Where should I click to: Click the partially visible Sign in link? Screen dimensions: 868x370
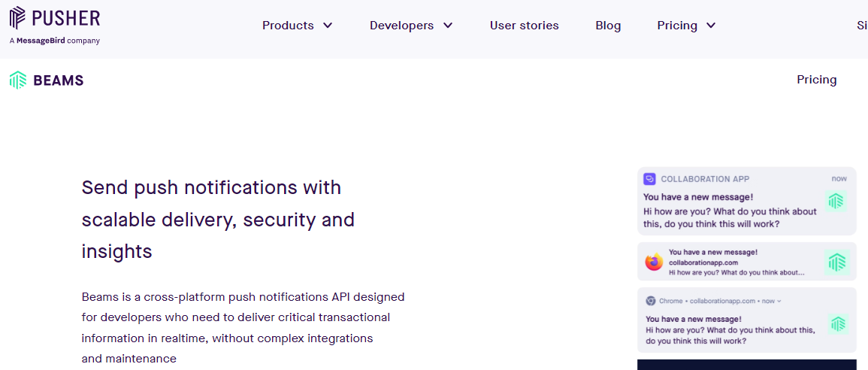862,26
